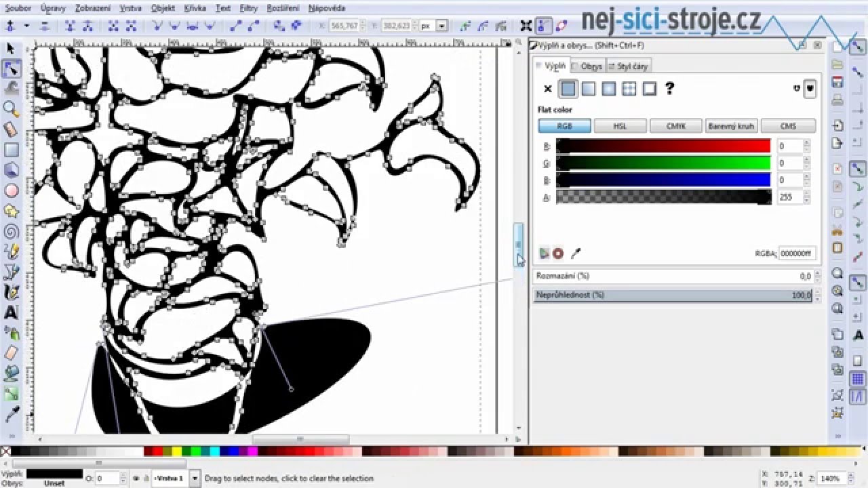Select the Dropper tool in toolbox
This screenshot has height=488, width=868.
[11, 413]
